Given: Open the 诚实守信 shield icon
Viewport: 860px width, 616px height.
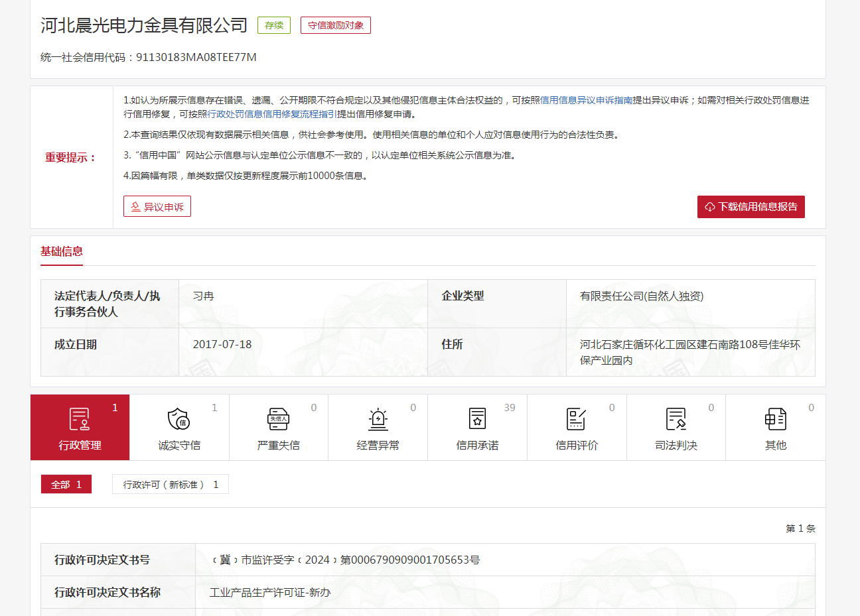Looking at the screenshot, I should (x=179, y=420).
